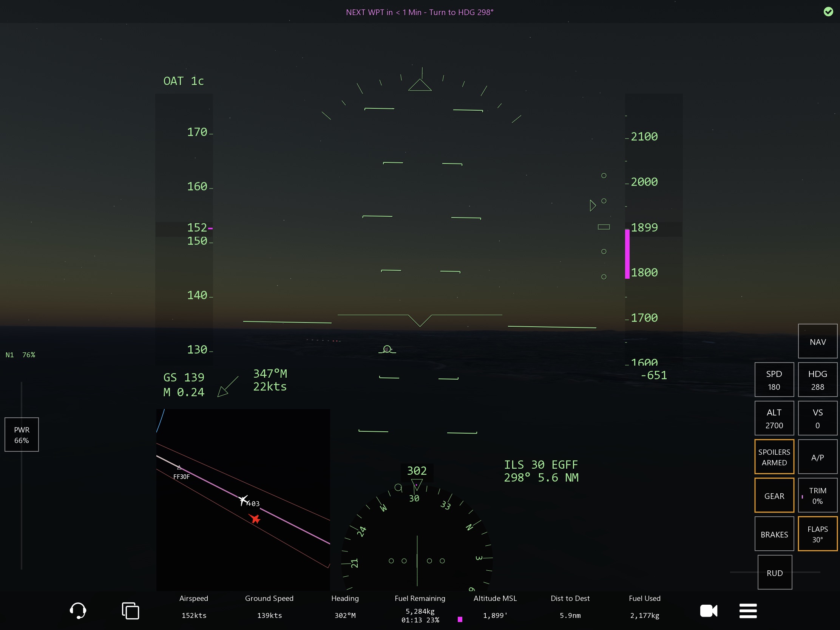The height and width of the screenshot is (630, 840).
Task: Click the overlapping windows panel icon
Action: click(130, 611)
